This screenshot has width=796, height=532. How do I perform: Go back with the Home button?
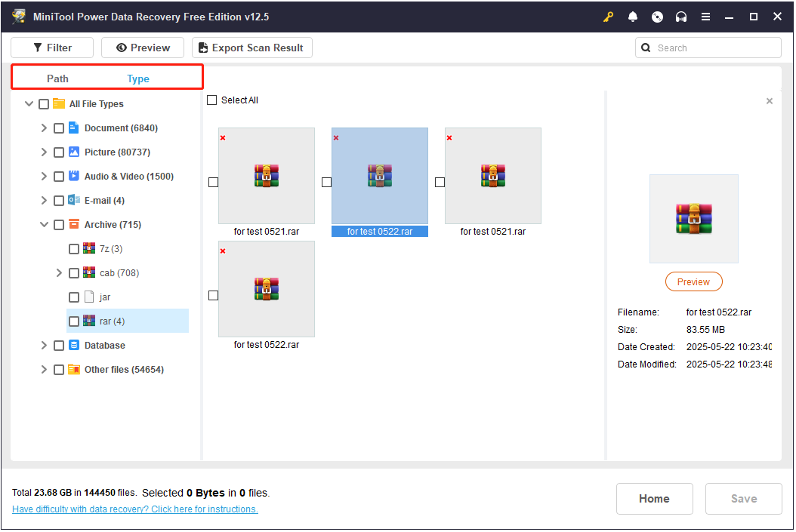654,499
